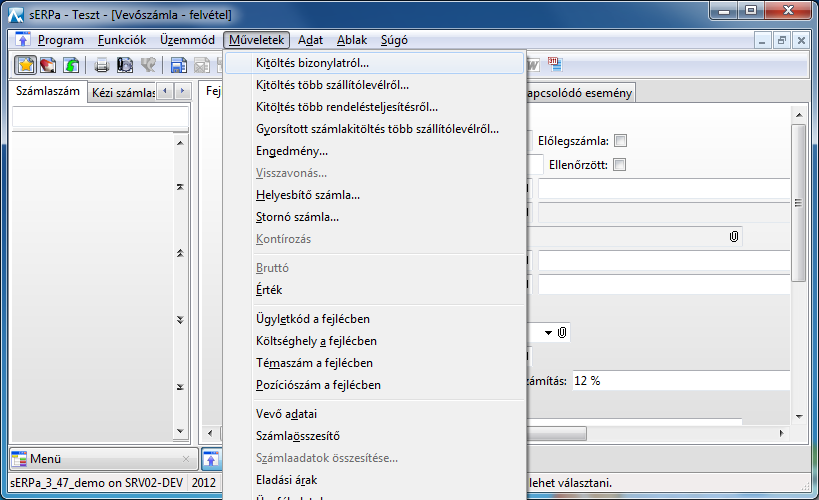Click the page up double-arrow in list

180,253
